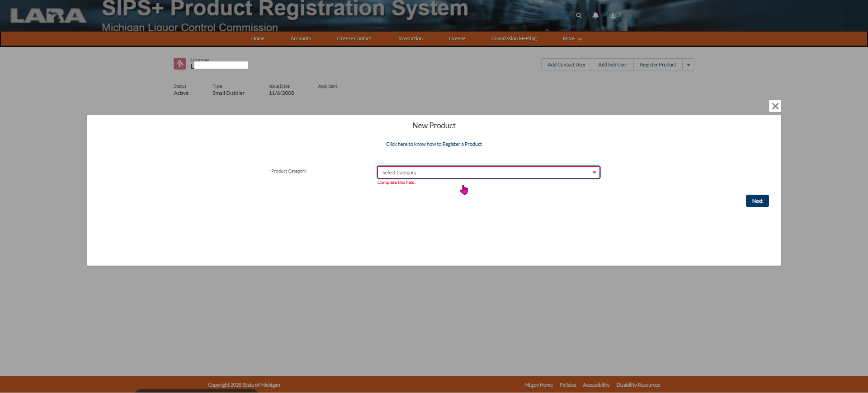The width and height of the screenshot is (868, 393).
Task: Open the Select Category dropdown
Action: pyautogui.click(x=489, y=173)
